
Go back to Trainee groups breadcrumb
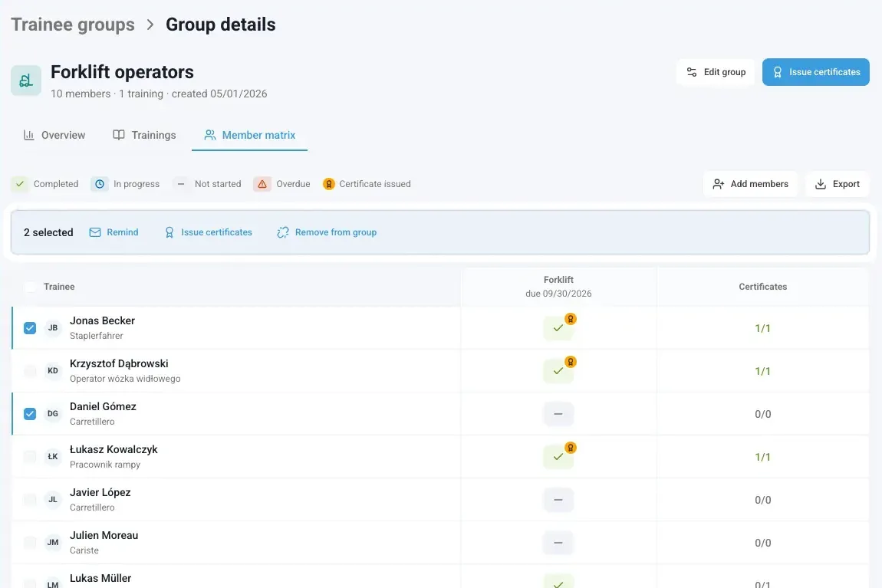73,25
